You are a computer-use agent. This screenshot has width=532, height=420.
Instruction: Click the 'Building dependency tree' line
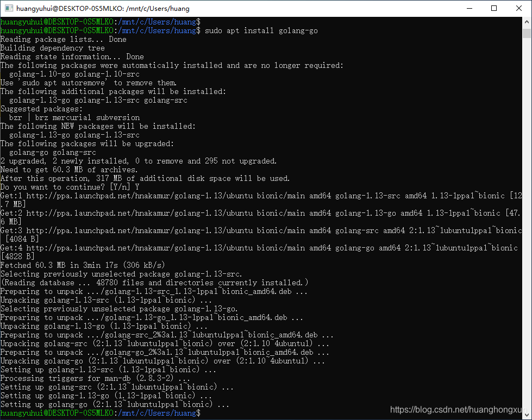coord(53,48)
